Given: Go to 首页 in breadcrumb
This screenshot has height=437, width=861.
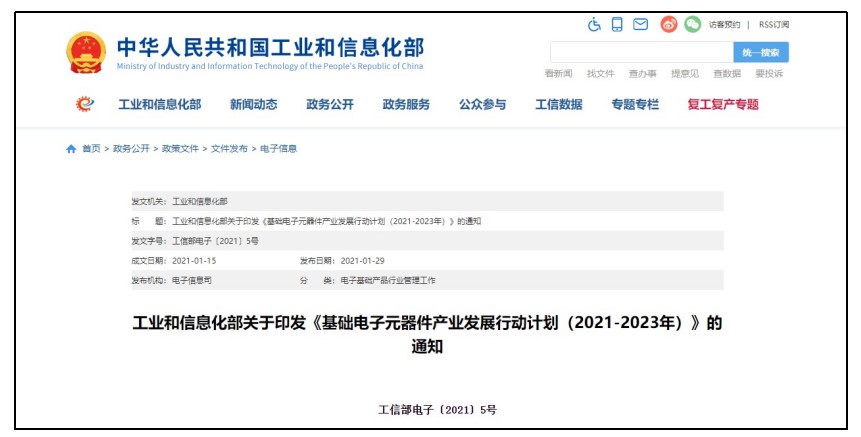Looking at the screenshot, I should (91, 149).
